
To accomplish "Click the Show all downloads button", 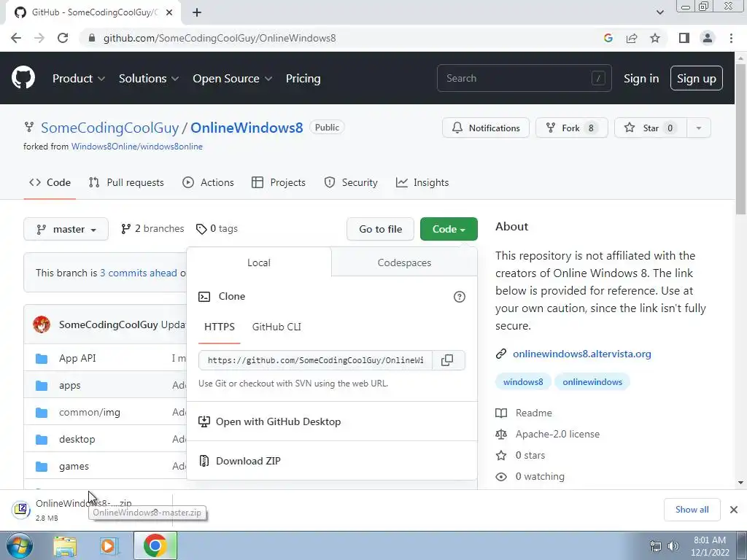I will coord(692,510).
